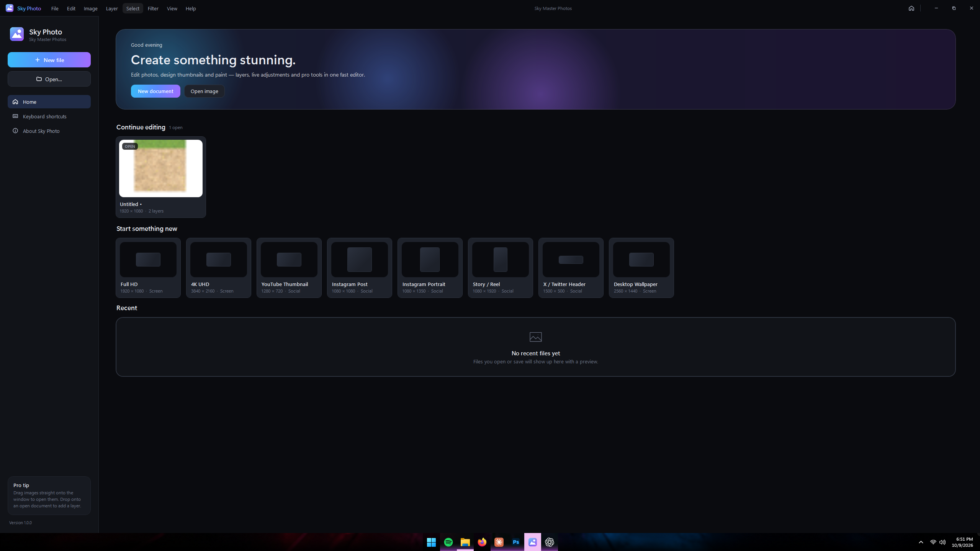Open About Sky Photo page
The image size is (980, 551).
tap(49, 131)
